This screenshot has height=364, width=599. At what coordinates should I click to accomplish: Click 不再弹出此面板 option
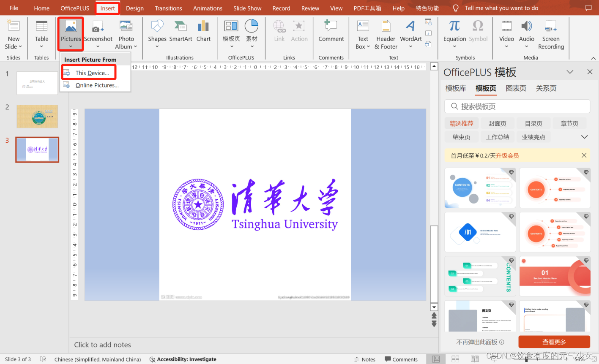[x=480, y=342]
